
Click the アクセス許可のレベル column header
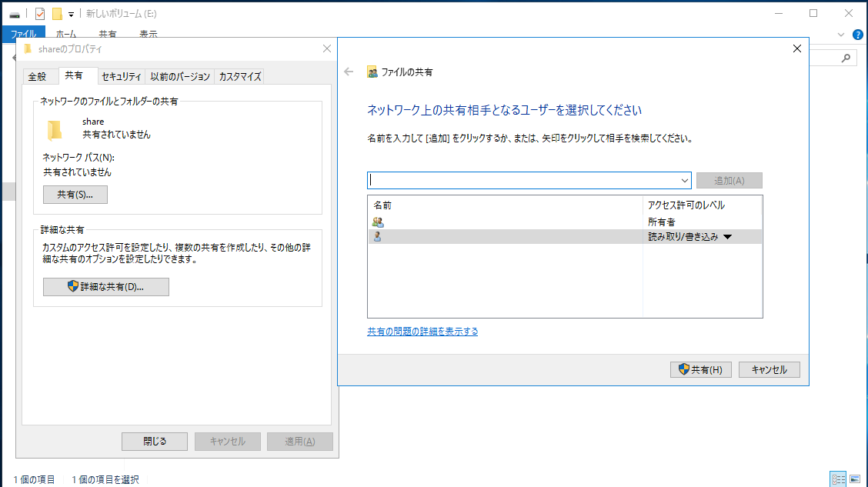click(x=702, y=205)
